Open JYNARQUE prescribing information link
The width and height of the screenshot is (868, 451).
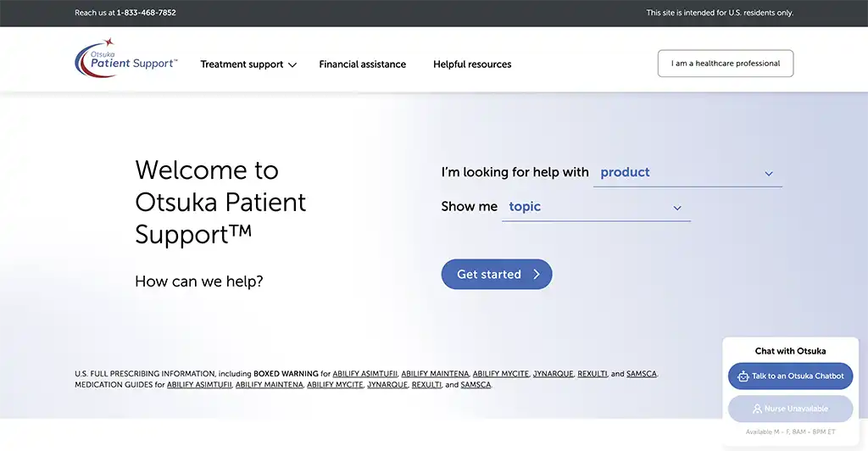(553, 374)
